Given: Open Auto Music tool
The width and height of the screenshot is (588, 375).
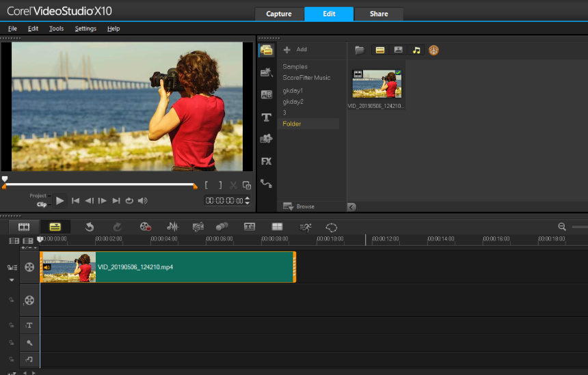Looking at the screenshot, I should (x=198, y=227).
